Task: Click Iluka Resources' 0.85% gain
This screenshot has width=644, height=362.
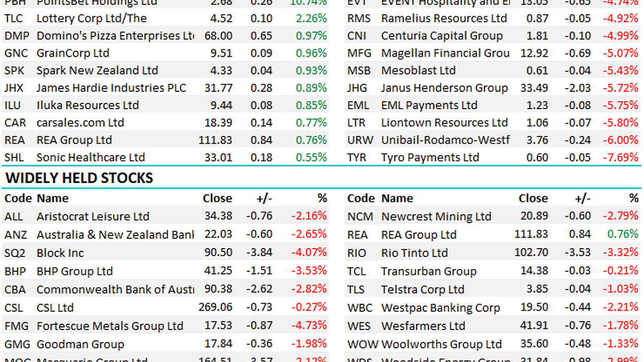Action: click(311, 105)
